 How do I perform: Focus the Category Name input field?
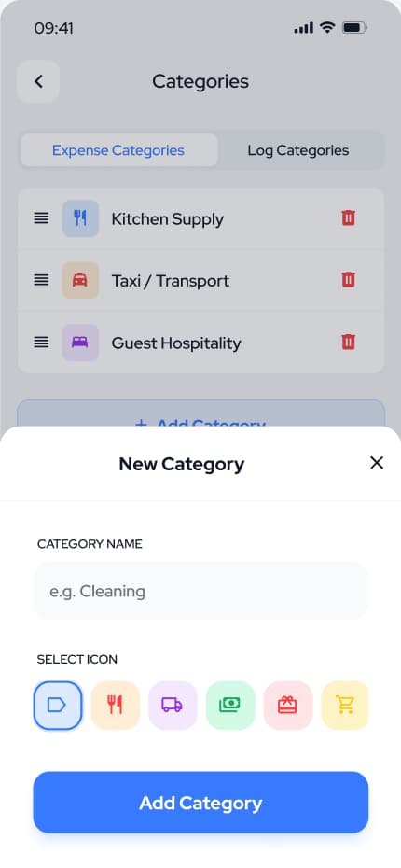pyautogui.click(x=200, y=591)
